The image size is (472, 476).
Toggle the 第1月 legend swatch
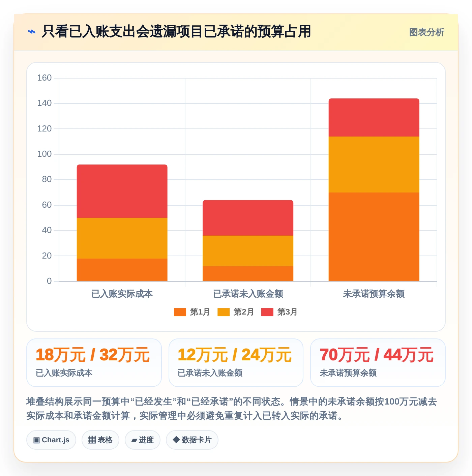(180, 312)
